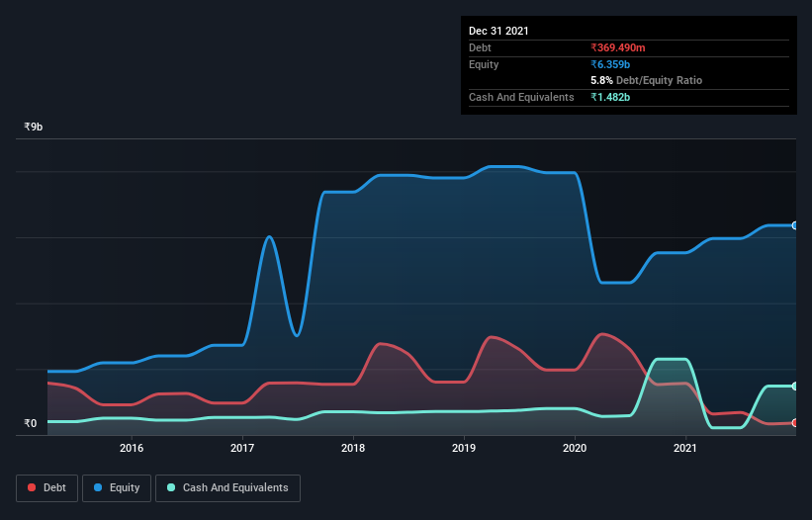Click the Dec 31 2021 tooltip date

coord(498,31)
